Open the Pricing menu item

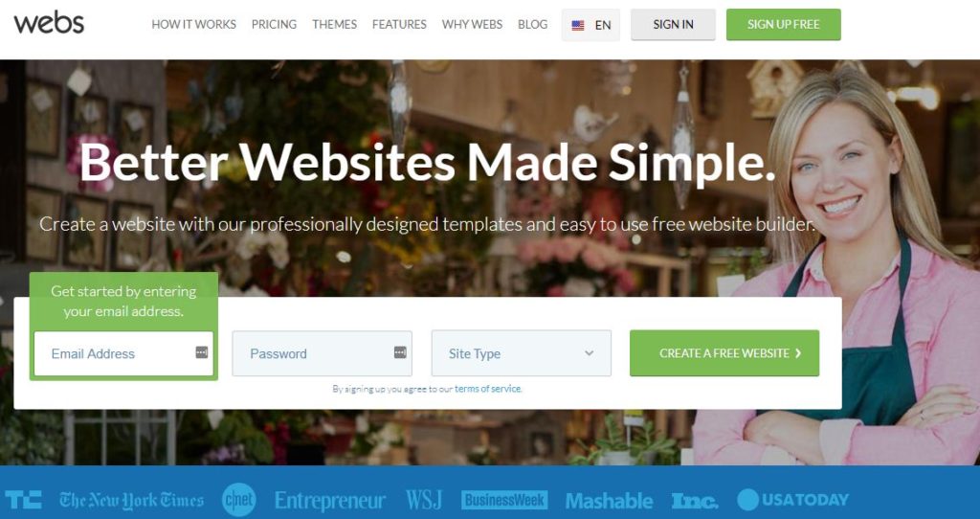point(274,24)
